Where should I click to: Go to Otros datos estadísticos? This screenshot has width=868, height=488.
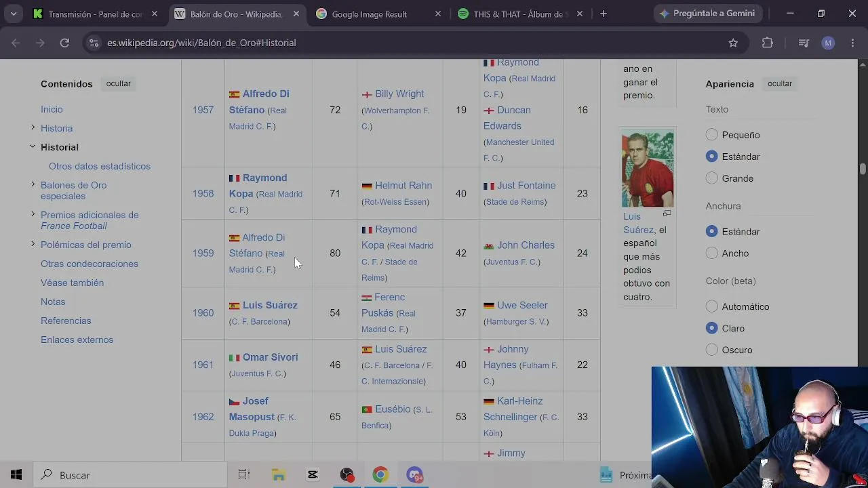click(100, 166)
